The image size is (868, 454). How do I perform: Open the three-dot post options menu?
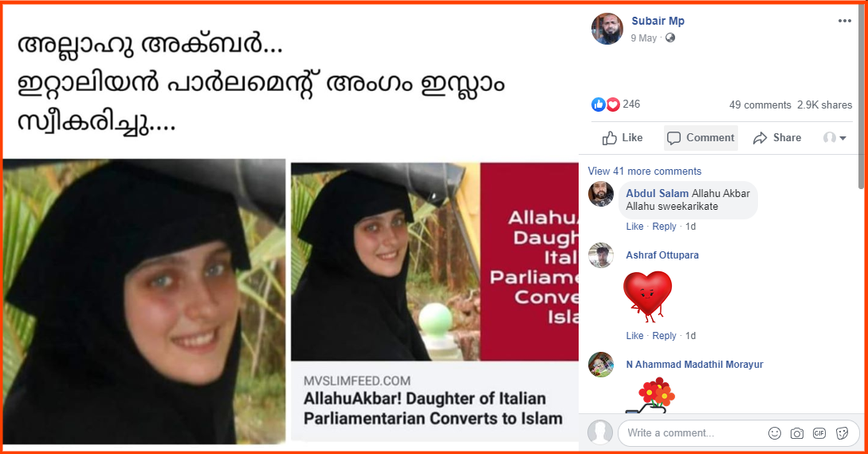(x=844, y=21)
